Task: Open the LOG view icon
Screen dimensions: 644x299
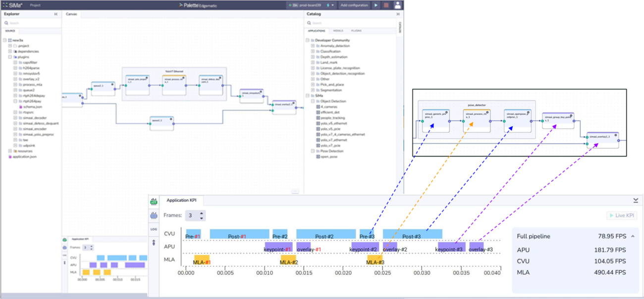Action: 154,229
